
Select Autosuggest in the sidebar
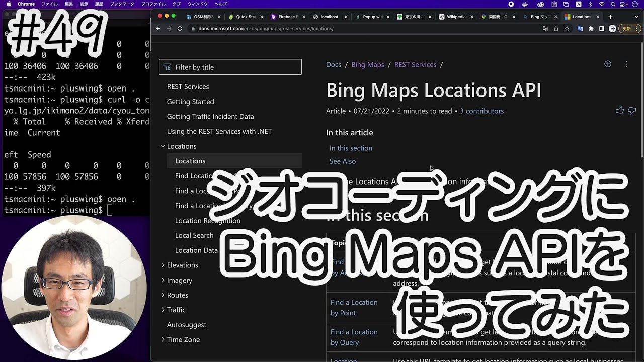click(x=187, y=325)
